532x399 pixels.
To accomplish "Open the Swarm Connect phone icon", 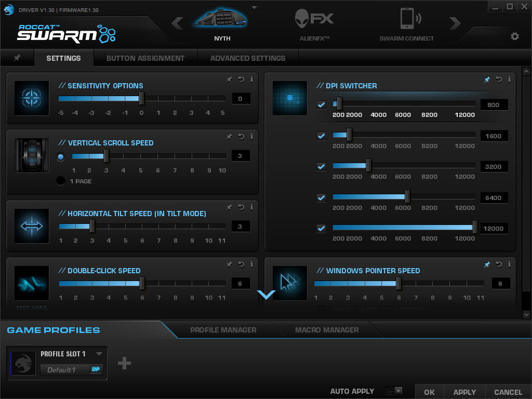I will [410, 18].
